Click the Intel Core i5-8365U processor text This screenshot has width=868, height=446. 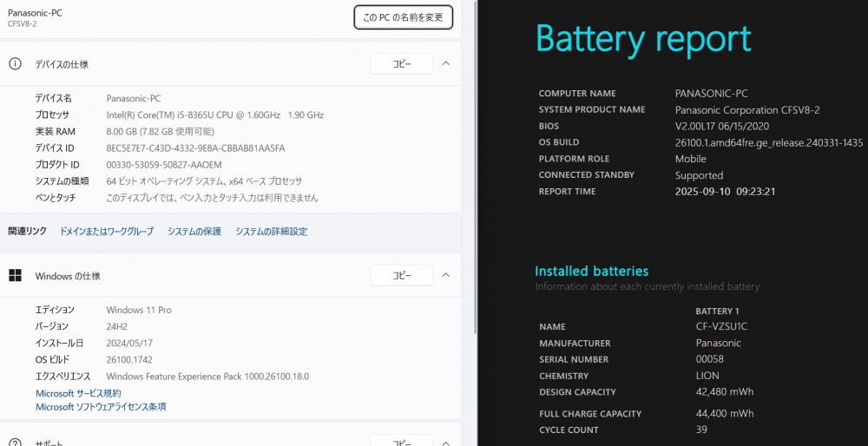[214, 115]
